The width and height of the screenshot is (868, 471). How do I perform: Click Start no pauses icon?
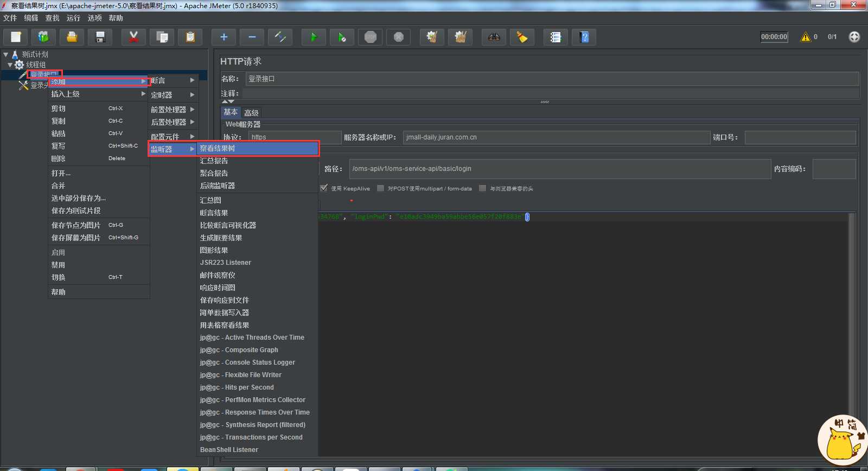(x=342, y=37)
